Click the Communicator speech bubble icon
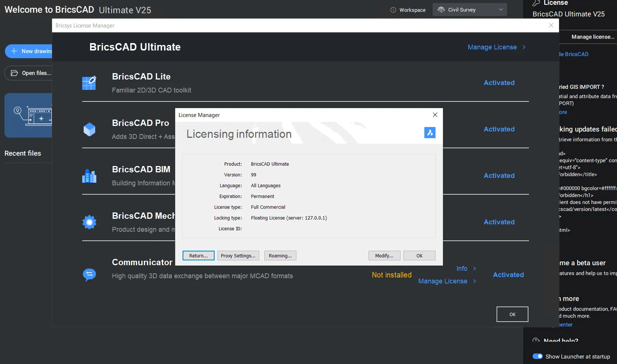617x364 pixels. 89,274
